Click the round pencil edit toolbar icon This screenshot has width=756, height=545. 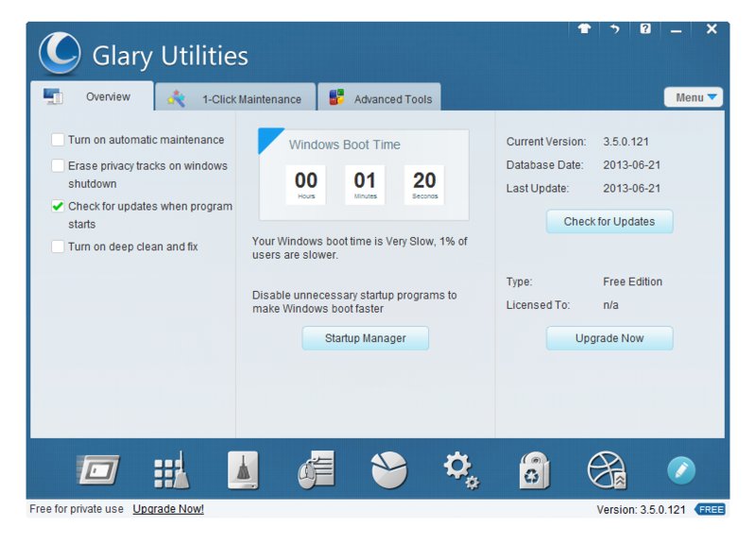pos(681,470)
